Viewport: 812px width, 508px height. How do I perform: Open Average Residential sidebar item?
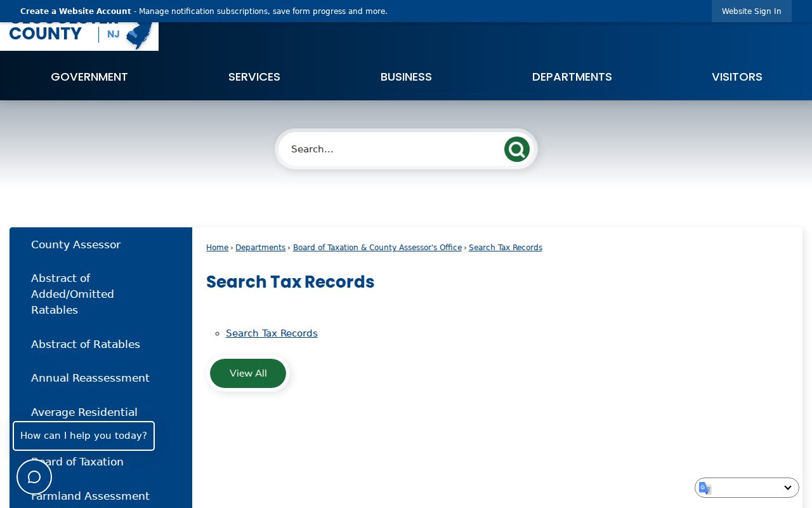point(84,412)
